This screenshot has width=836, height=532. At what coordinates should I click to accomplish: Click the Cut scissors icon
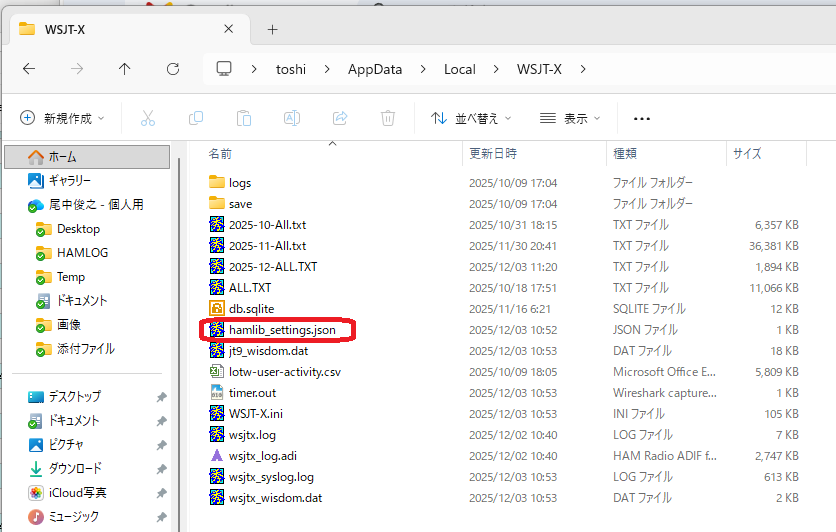click(x=148, y=118)
